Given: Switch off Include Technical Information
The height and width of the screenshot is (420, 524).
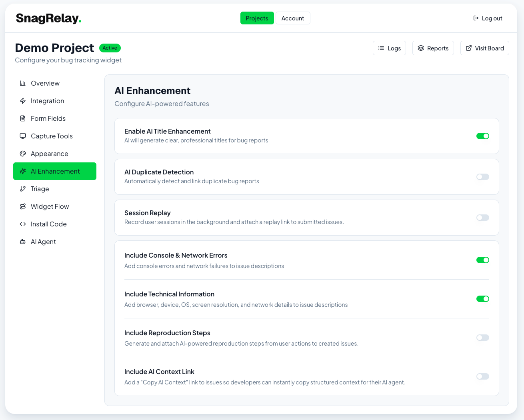Looking at the screenshot, I should (x=483, y=299).
